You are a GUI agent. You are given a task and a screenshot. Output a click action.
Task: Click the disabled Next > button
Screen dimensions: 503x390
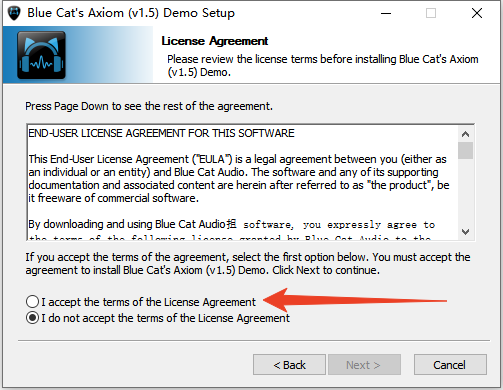pyautogui.click(x=364, y=365)
